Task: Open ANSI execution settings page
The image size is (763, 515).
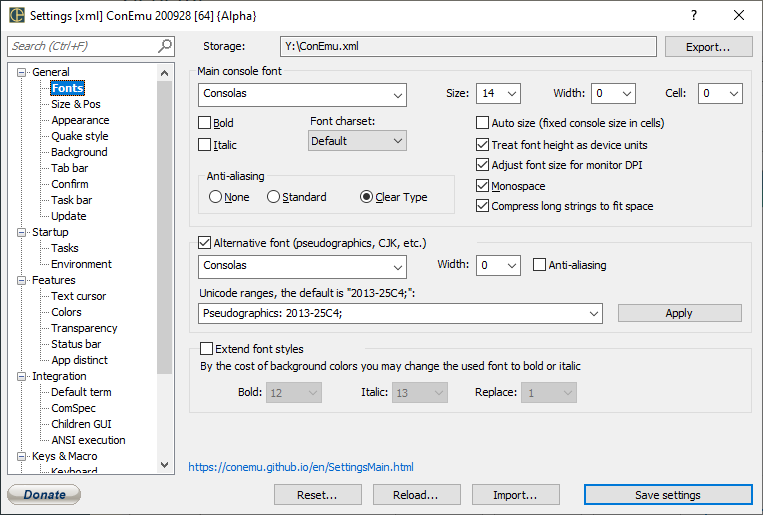Action: tap(89, 440)
